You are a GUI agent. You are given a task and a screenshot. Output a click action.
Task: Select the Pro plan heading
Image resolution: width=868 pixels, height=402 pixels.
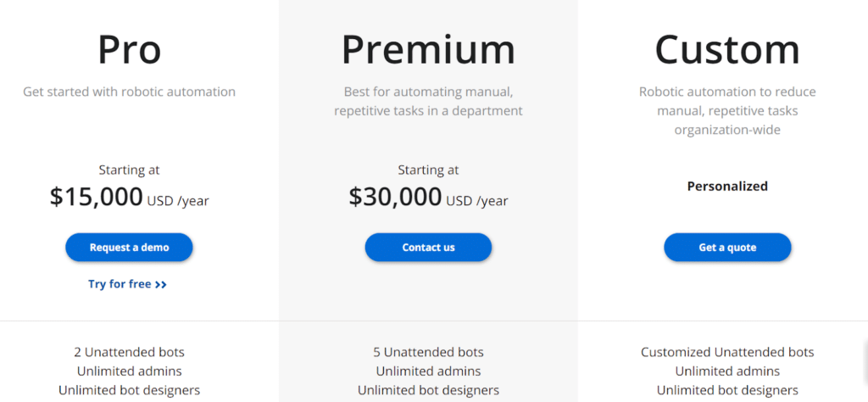pos(129,49)
